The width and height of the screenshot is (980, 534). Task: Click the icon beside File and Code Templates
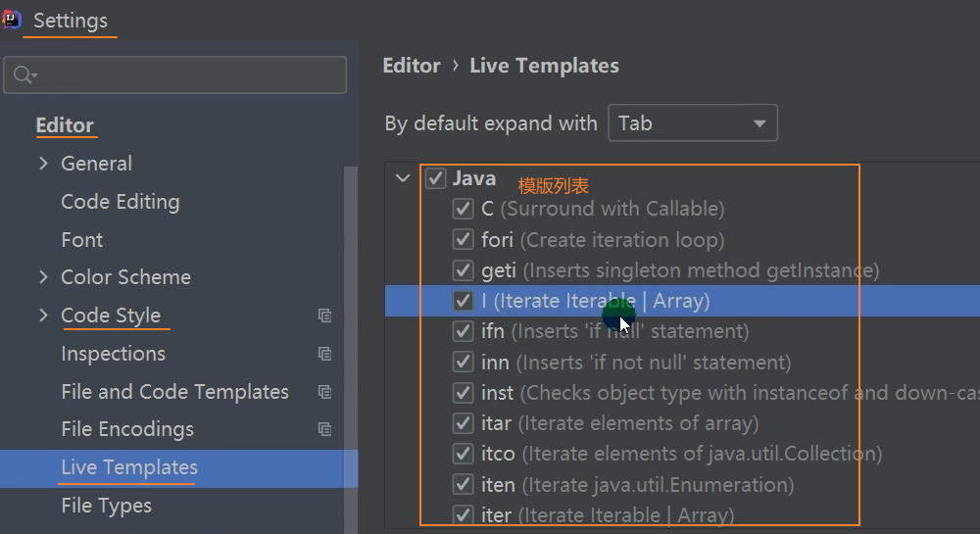(x=324, y=392)
